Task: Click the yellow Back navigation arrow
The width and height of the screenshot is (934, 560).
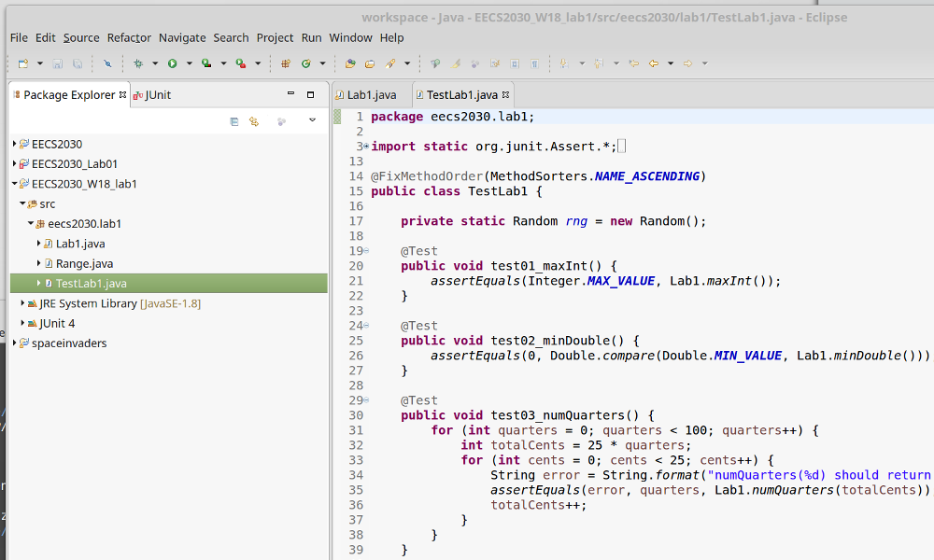Action: pos(654,63)
